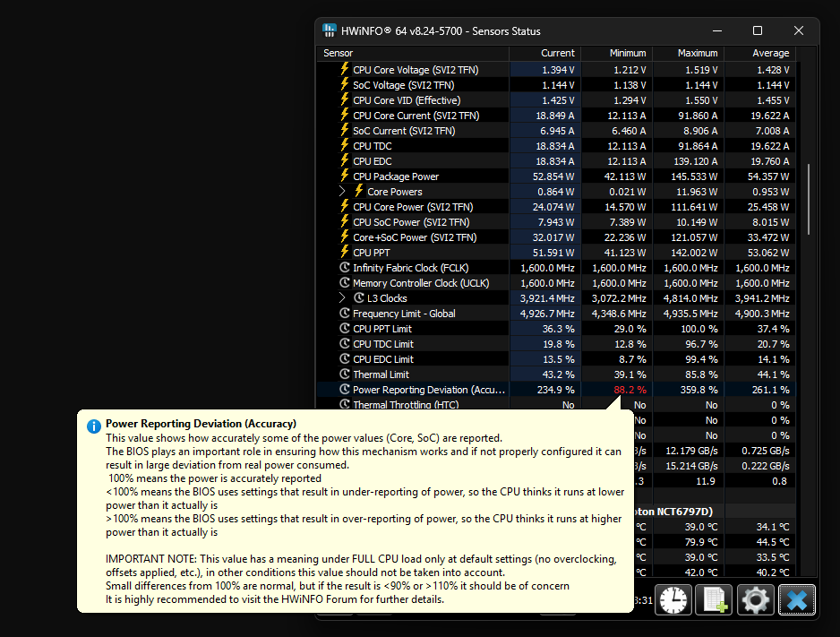The image size is (840, 637).
Task: Click the vertical scrollbar of sensor list
Action: coord(808,199)
